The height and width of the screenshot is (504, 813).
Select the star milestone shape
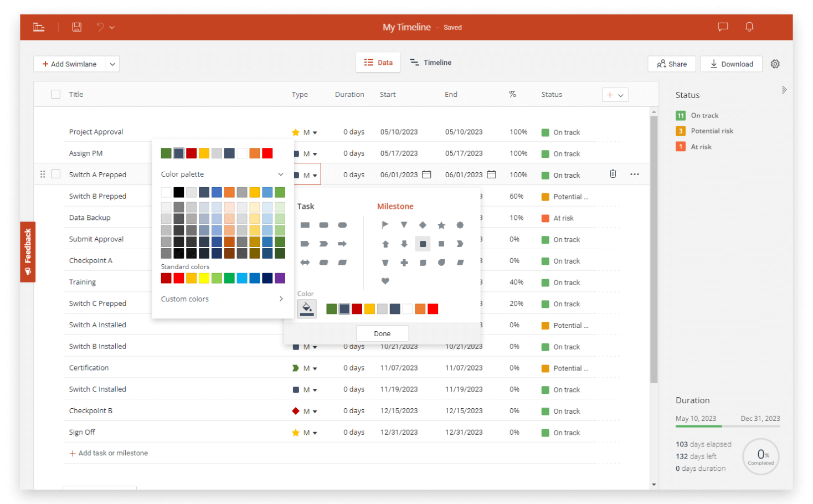[x=441, y=225]
